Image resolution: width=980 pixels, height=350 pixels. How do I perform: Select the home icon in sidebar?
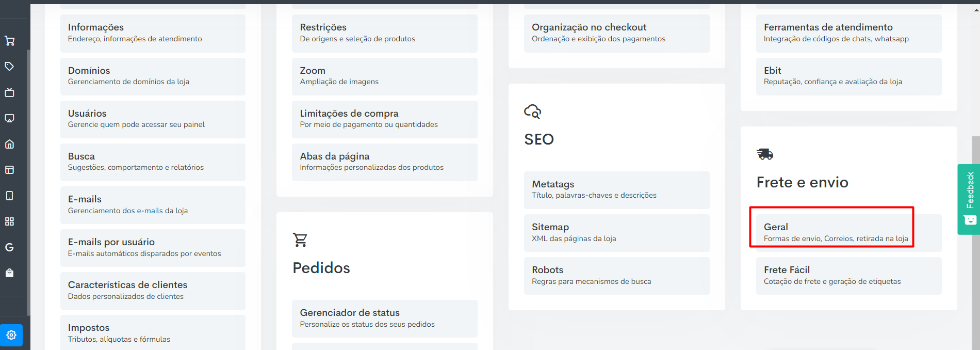coord(9,144)
